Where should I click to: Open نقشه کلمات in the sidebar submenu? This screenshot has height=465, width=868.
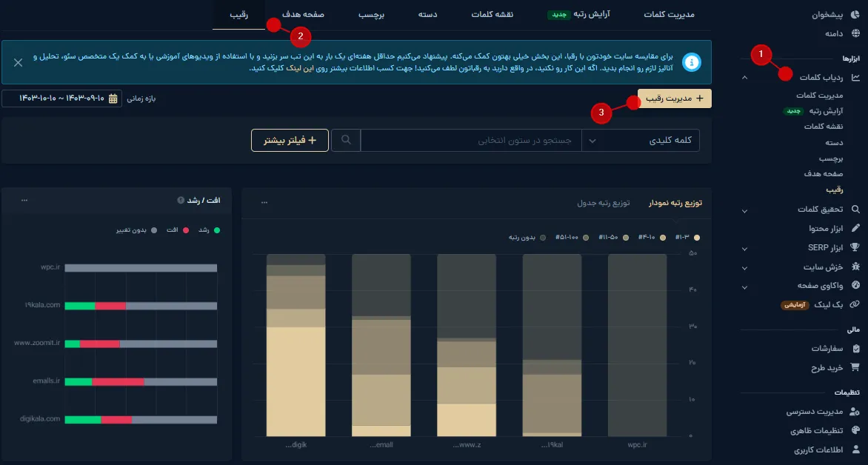[x=824, y=126]
